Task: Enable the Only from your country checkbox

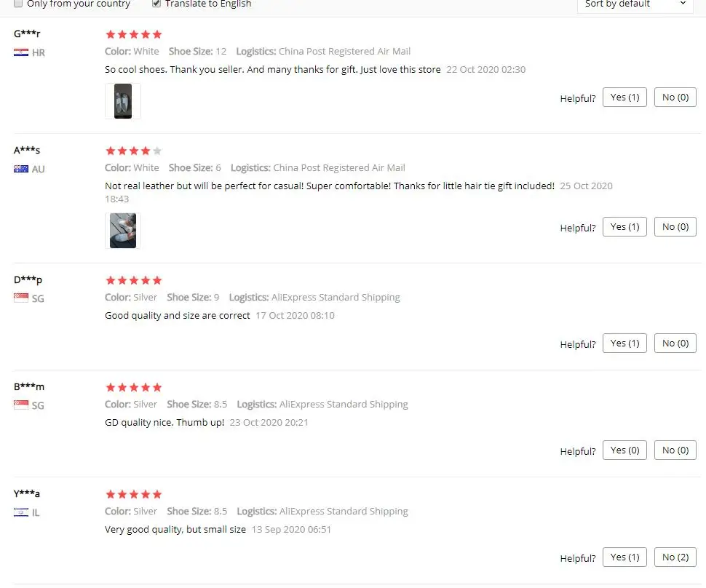Action: pyautogui.click(x=18, y=4)
